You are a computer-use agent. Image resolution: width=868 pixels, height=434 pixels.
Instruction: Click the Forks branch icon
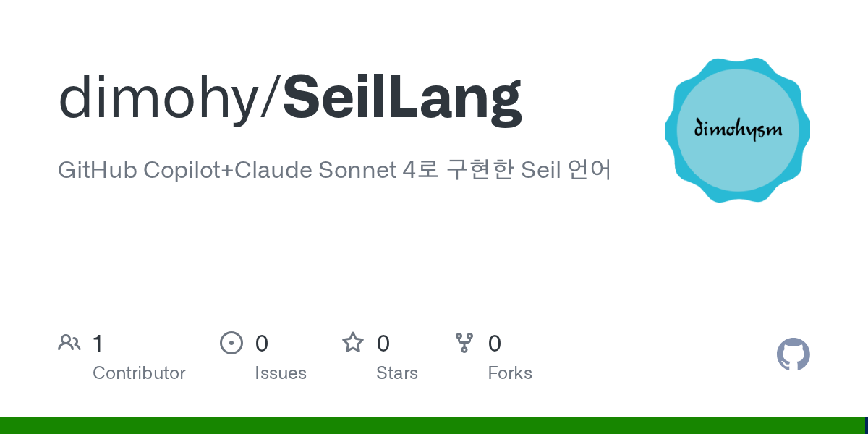464,343
